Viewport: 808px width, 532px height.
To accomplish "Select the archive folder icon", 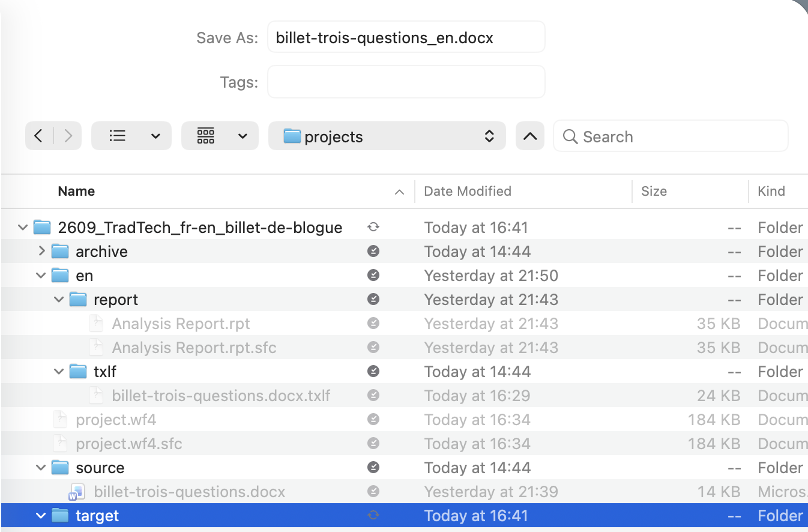I will click(x=60, y=251).
